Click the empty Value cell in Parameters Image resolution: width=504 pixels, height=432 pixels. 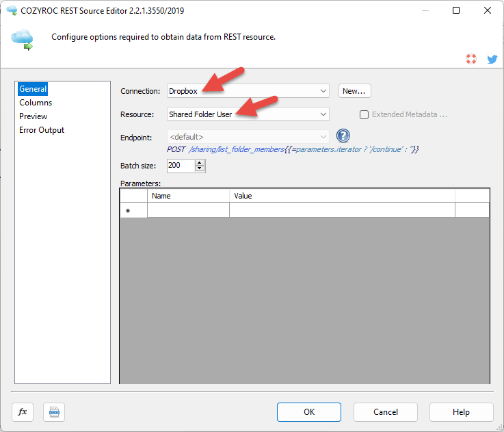(x=342, y=210)
